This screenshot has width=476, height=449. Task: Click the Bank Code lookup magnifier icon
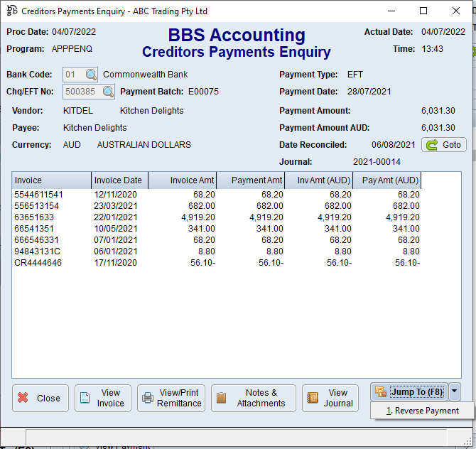click(91, 75)
